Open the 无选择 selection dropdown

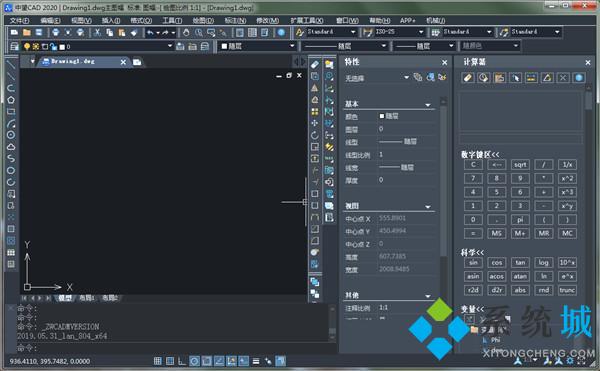coord(406,78)
